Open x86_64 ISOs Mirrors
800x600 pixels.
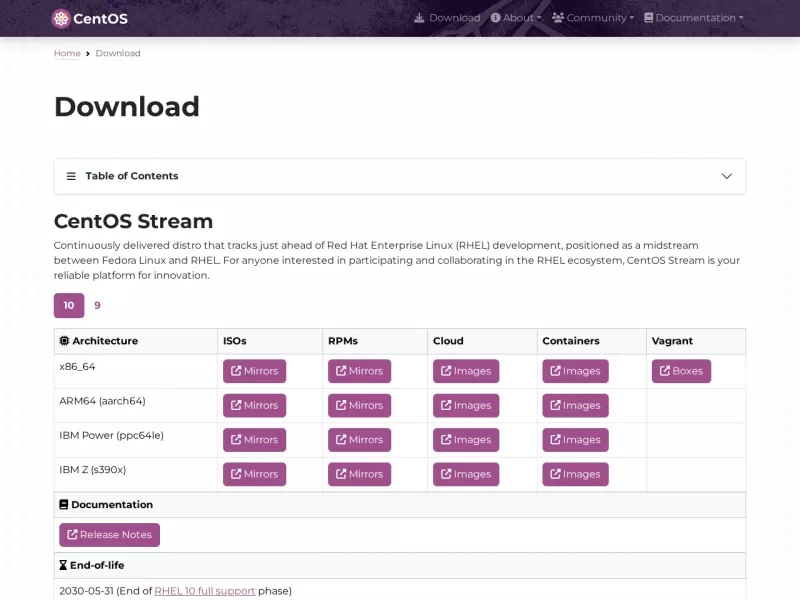(254, 371)
